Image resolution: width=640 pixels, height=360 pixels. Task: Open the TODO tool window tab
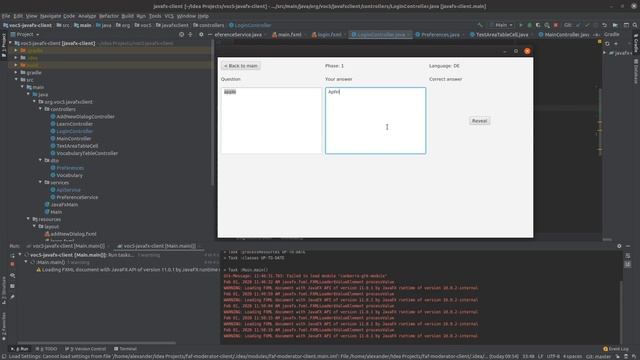point(47,349)
